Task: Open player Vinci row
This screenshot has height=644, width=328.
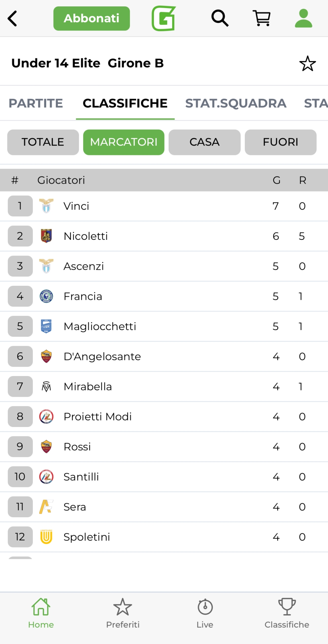Action: pyautogui.click(x=76, y=206)
